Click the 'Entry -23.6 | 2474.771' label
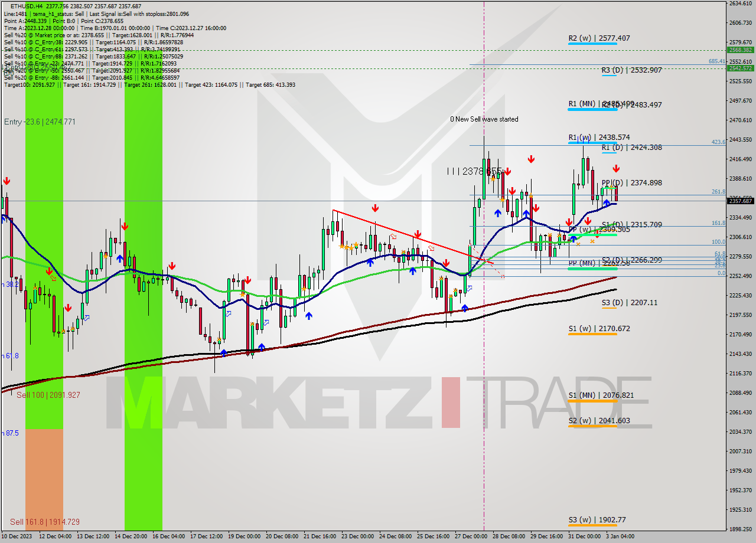756x543 pixels. point(40,122)
